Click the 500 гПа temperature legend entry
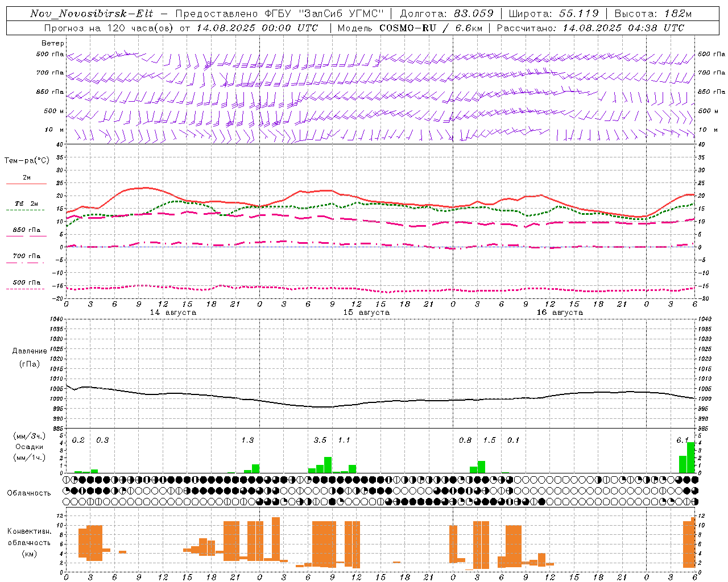Viewport: 728px width, 582px height. pyautogui.click(x=27, y=282)
